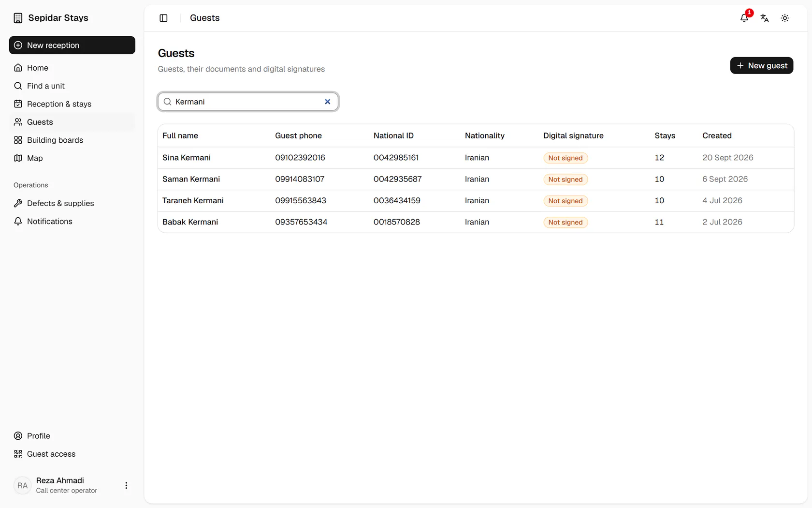Screen dimensions: 812x508
Task: Open Defects & supplies
Action: [72, 203]
